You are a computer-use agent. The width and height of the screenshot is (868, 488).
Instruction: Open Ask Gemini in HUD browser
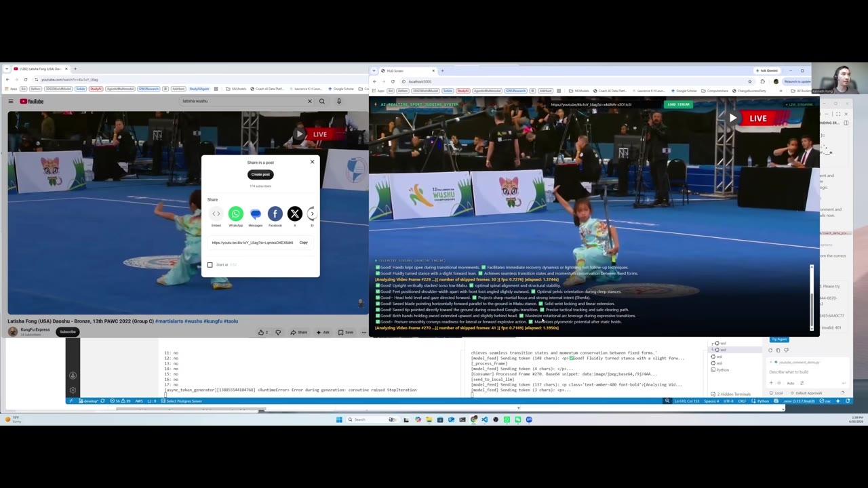pos(768,70)
